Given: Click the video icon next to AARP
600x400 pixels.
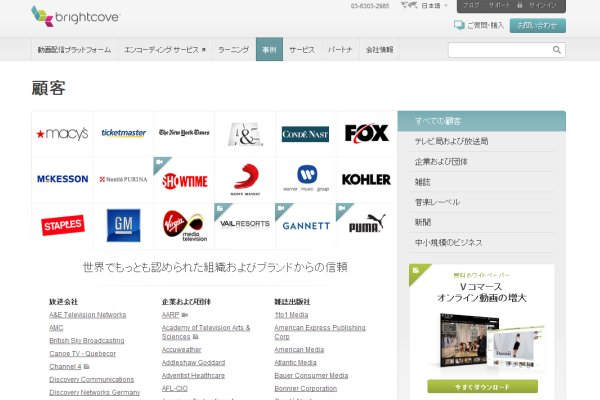Looking at the screenshot, I should pyautogui.click(x=184, y=315).
